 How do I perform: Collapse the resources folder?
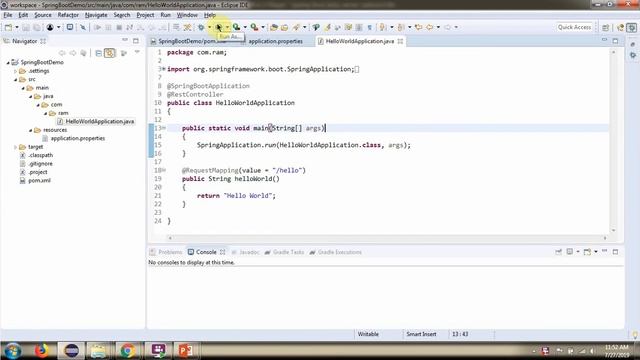click(x=31, y=130)
